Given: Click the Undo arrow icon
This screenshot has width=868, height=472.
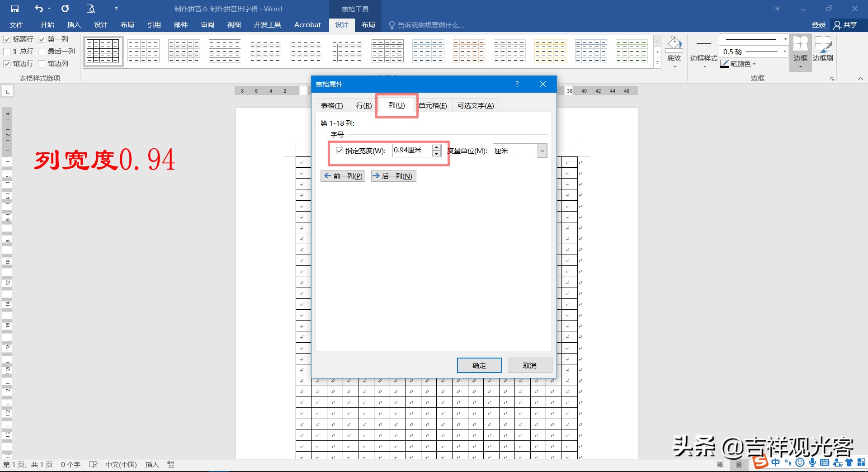Looking at the screenshot, I should point(39,9).
